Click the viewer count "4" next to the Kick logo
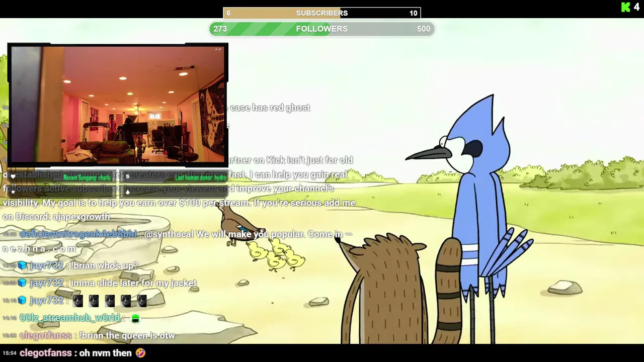Viewport: 644px width, 362px height. click(x=636, y=7)
